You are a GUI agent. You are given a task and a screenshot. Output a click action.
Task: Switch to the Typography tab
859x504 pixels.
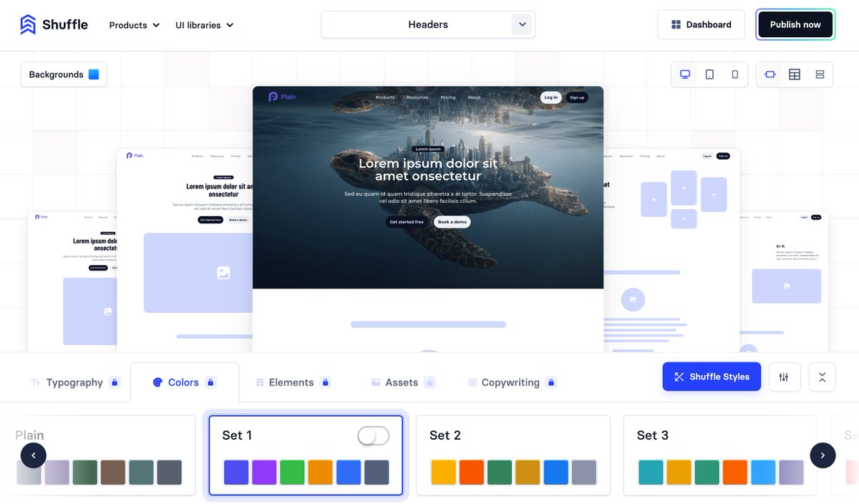click(74, 382)
